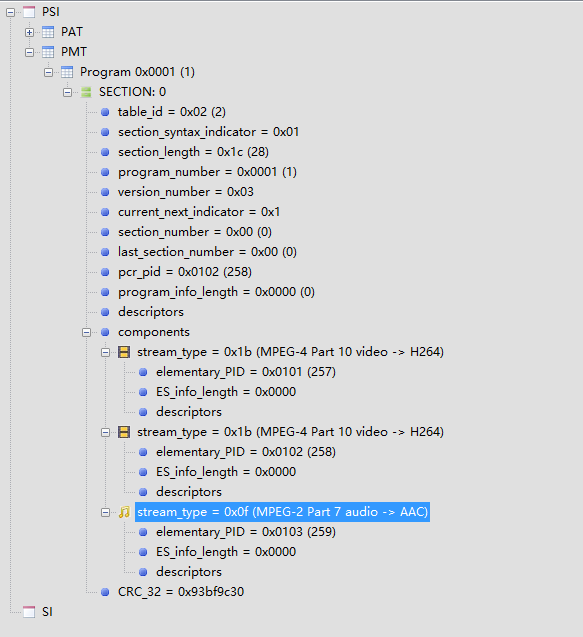Click the Program 0x0001 table icon
583x637 pixels.
(x=67, y=72)
